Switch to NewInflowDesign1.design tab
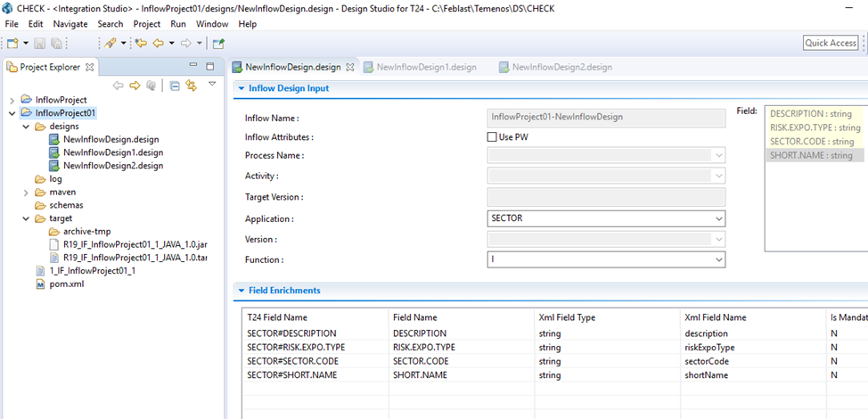The width and height of the screenshot is (868, 419). (426, 67)
